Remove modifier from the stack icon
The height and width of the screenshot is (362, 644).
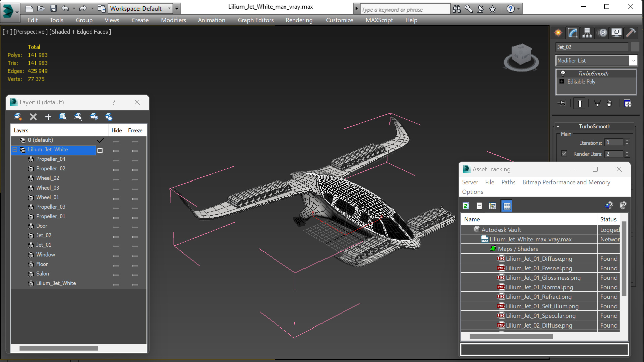609,103
